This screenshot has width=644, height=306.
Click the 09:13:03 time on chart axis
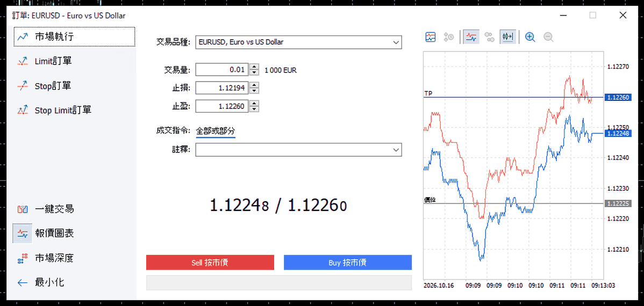point(603,285)
